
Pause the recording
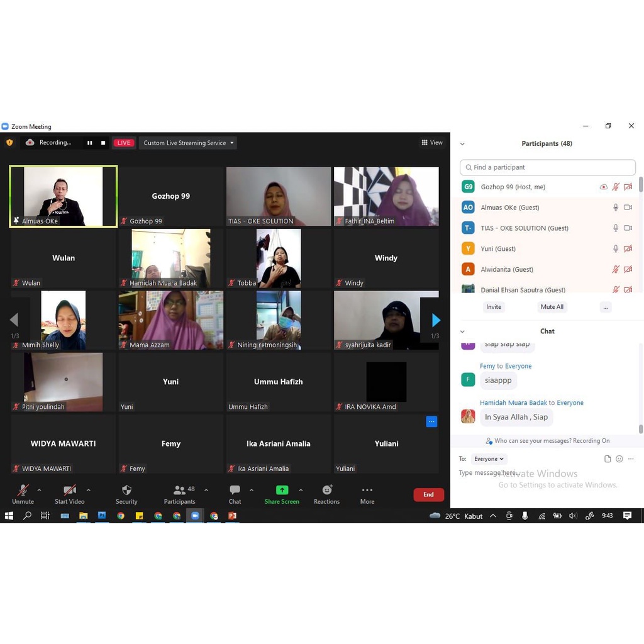point(89,143)
